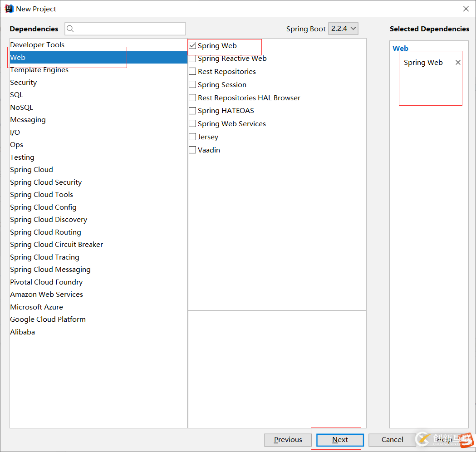Image resolution: width=476 pixels, height=452 pixels.
Task: Select Spring Cloud Tracing category
Action: tap(98, 257)
